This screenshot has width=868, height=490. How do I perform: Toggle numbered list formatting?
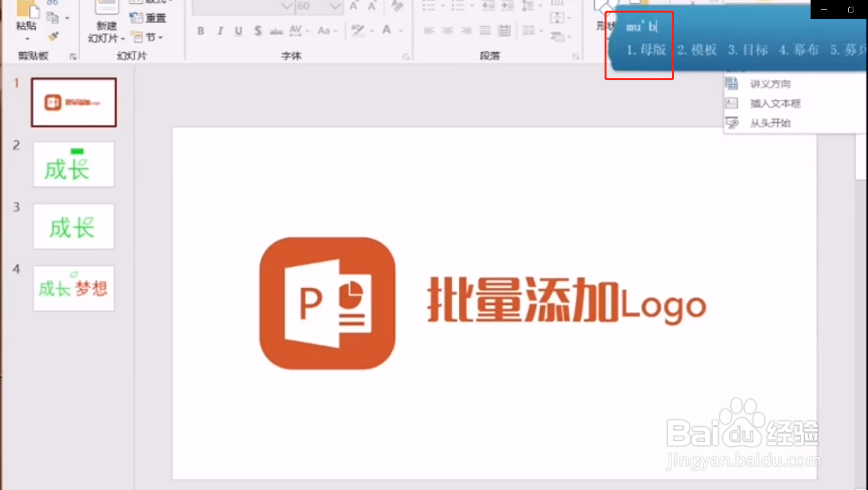coord(458,6)
